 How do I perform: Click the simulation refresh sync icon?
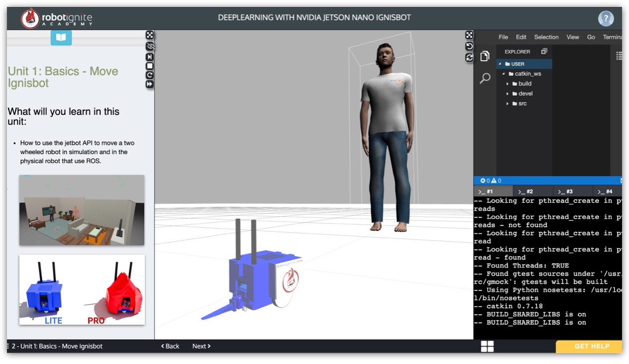point(469,58)
